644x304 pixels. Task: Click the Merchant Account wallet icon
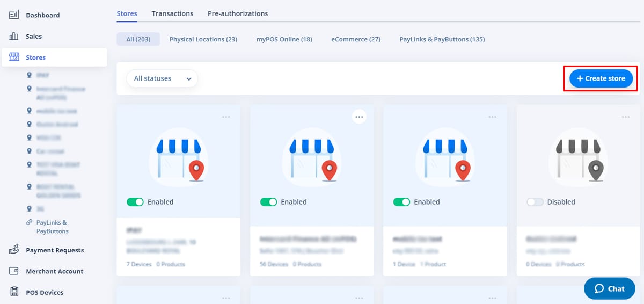click(x=14, y=271)
